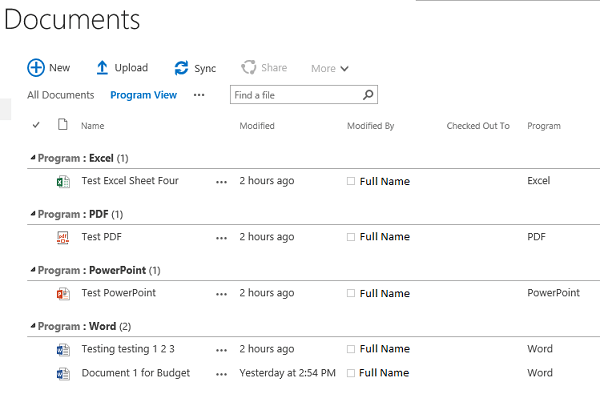Click the Share circular icon
Viewport: 600px width, 394px height.
click(249, 67)
